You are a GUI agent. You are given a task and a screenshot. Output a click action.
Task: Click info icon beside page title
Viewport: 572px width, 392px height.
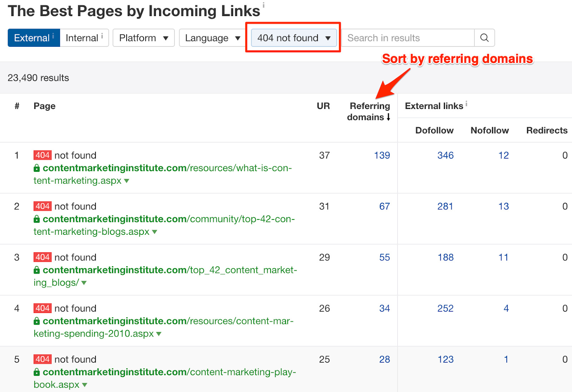click(264, 5)
